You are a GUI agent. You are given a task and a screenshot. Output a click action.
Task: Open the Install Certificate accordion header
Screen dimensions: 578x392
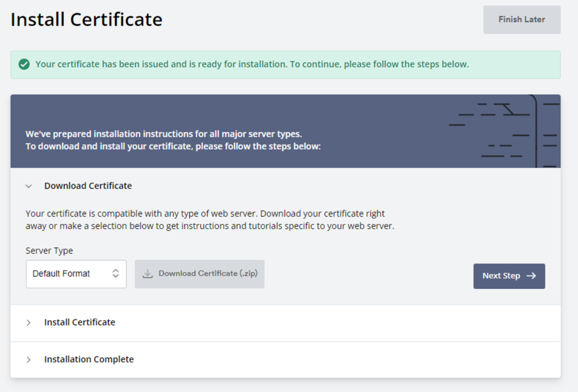(80, 322)
